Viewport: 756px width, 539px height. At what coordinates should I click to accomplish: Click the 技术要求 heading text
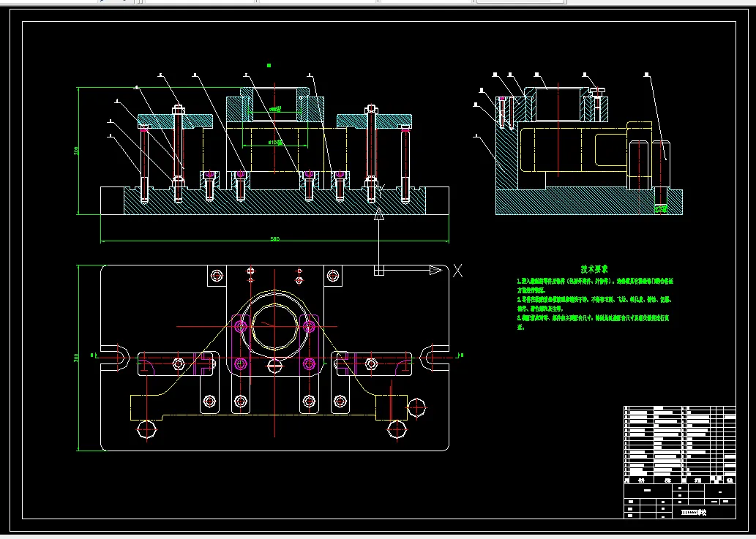594,270
